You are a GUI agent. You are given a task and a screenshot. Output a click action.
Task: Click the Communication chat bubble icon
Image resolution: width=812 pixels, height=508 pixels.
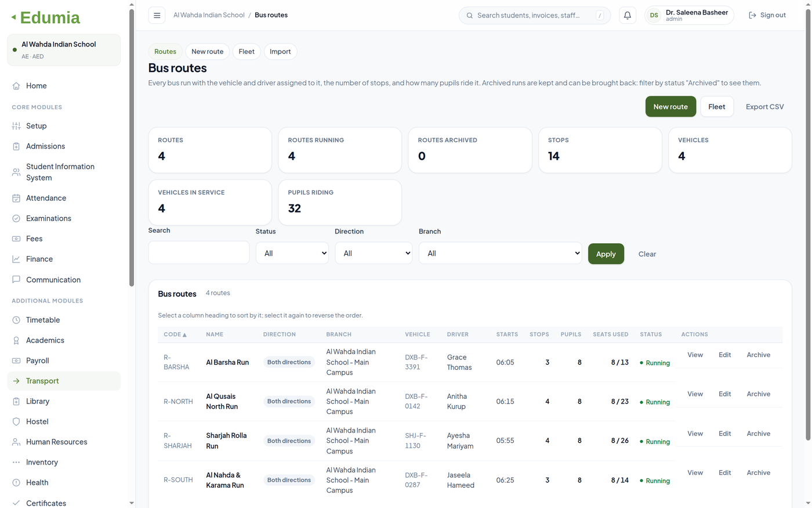click(x=16, y=279)
